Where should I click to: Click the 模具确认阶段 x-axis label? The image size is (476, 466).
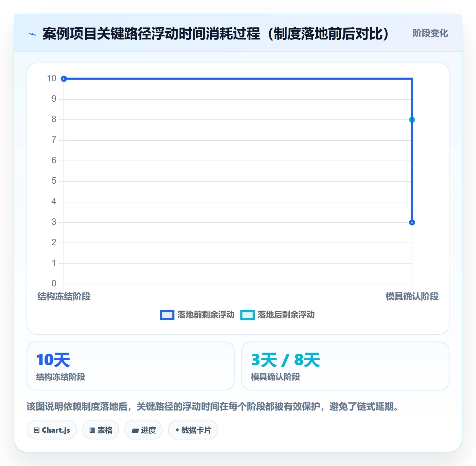pos(412,297)
